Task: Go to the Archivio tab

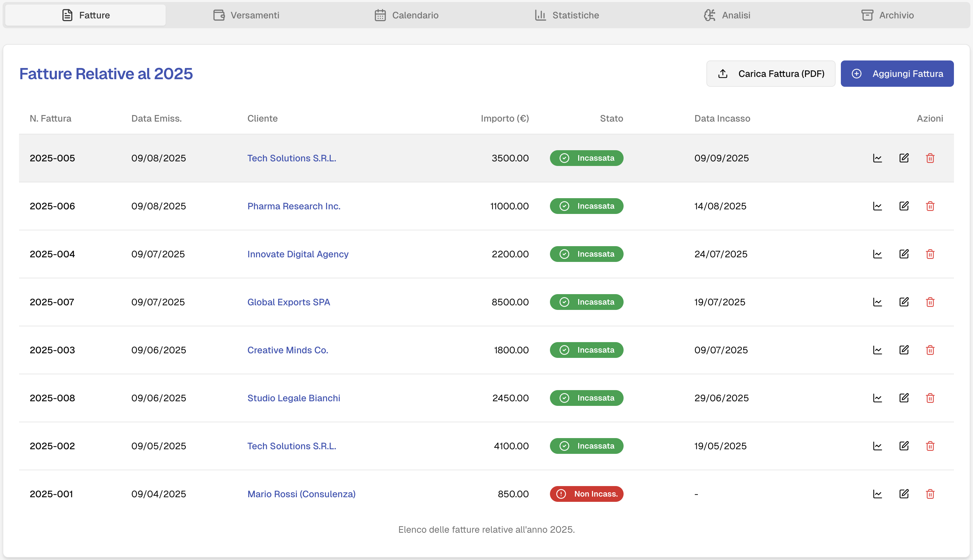Action: tap(887, 15)
